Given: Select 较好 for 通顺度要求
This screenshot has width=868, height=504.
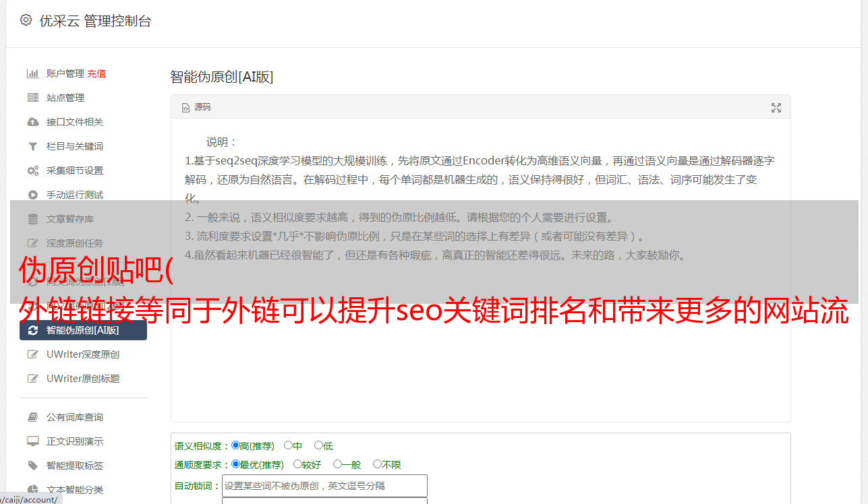Looking at the screenshot, I should [x=297, y=464].
